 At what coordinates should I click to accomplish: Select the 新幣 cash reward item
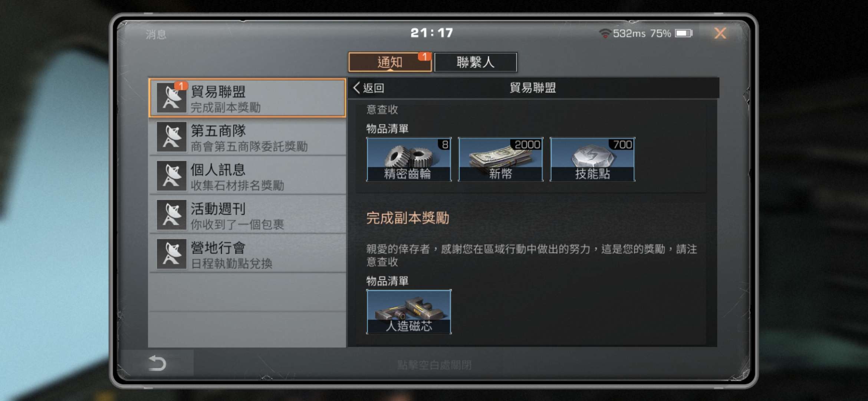tap(500, 159)
